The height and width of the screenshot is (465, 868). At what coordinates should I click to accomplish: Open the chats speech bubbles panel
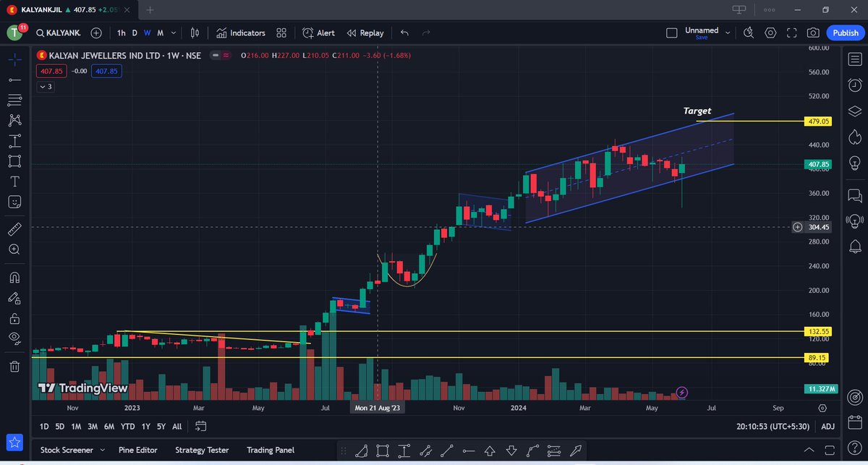(x=854, y=195)
